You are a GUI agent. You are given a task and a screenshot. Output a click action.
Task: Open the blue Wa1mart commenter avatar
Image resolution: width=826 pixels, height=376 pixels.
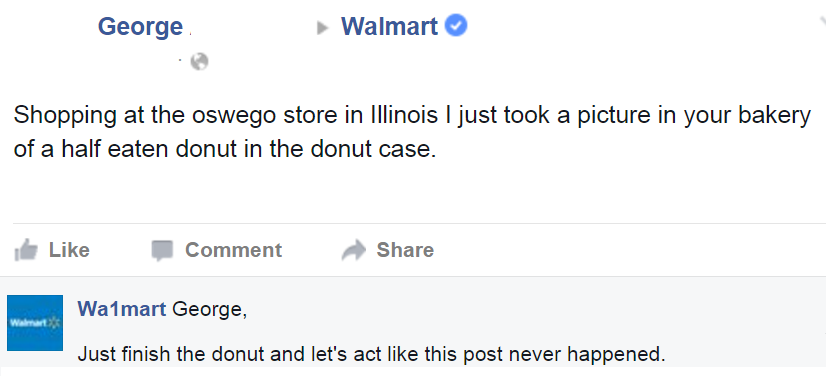[x=35, y=323]
